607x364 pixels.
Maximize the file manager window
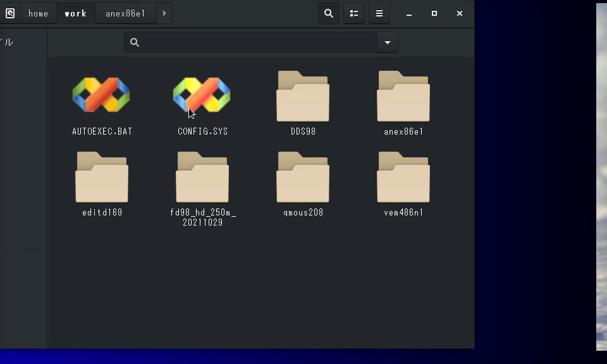pos(434,13)
